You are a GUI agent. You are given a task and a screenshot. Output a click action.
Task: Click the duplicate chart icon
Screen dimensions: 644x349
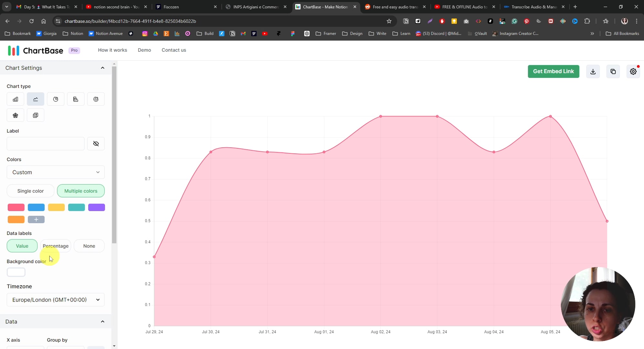[x=613, y=71]
